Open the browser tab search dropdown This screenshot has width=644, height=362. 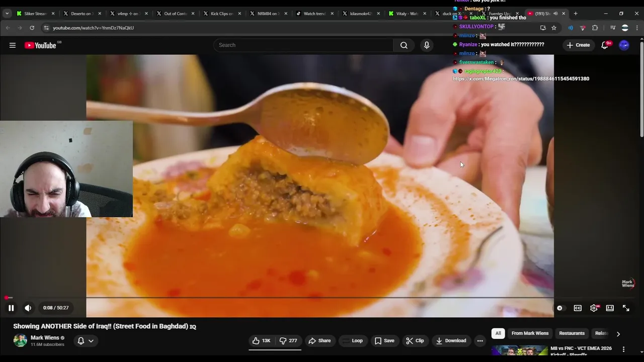click(x=7, y=14)
